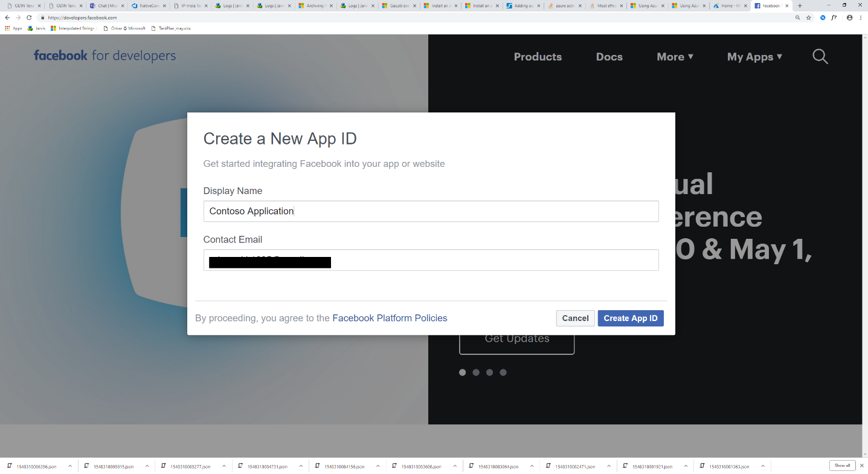This screenshot has height=474, width=868.
Task: Open the My Apps dropdown
Action: click(x=754, y=56)
